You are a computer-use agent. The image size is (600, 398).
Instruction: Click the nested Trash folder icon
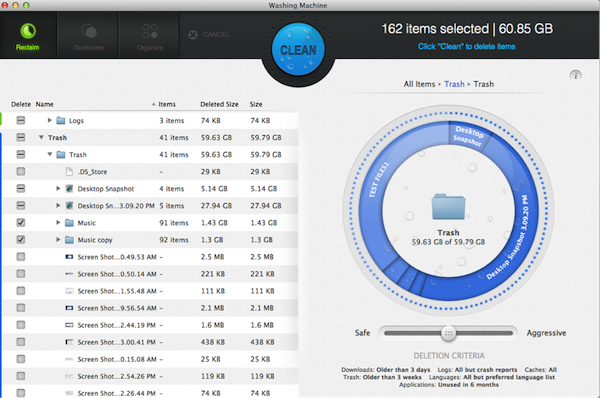click(x=60, y=155)
